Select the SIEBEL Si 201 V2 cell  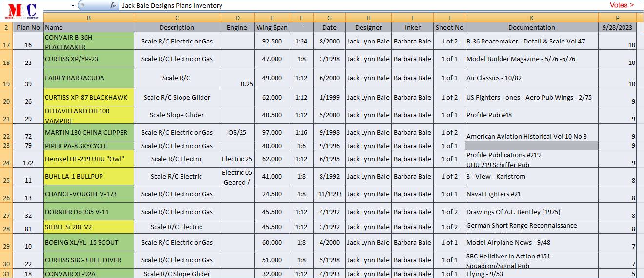coord(89,227)
